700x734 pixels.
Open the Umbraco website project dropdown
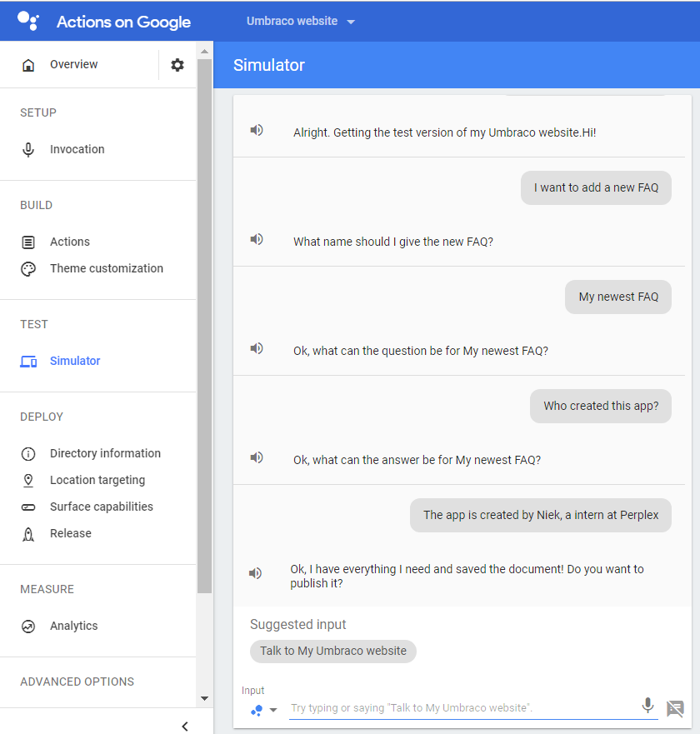[x=301, y=21]
